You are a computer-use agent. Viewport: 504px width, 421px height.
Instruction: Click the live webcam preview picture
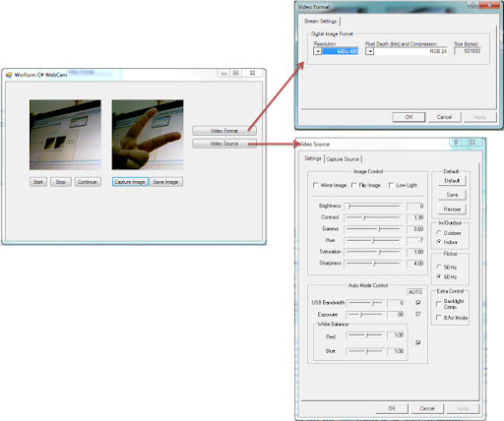point(65,135)
